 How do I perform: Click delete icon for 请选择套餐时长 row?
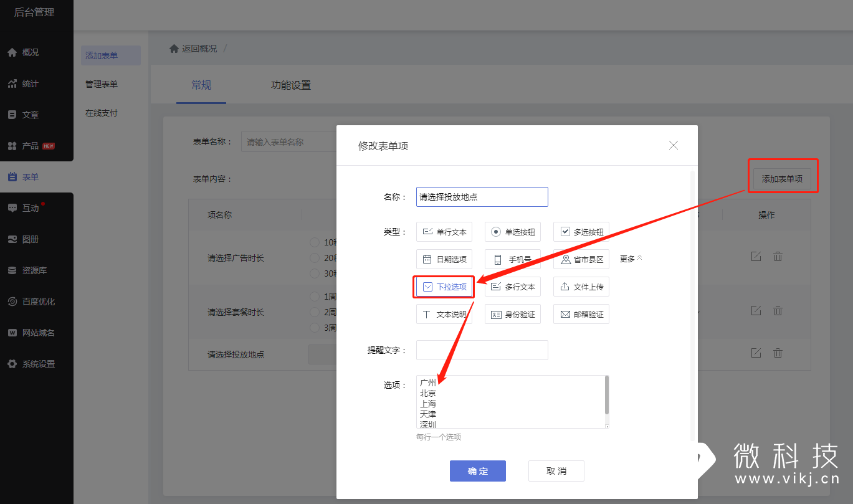778,310
